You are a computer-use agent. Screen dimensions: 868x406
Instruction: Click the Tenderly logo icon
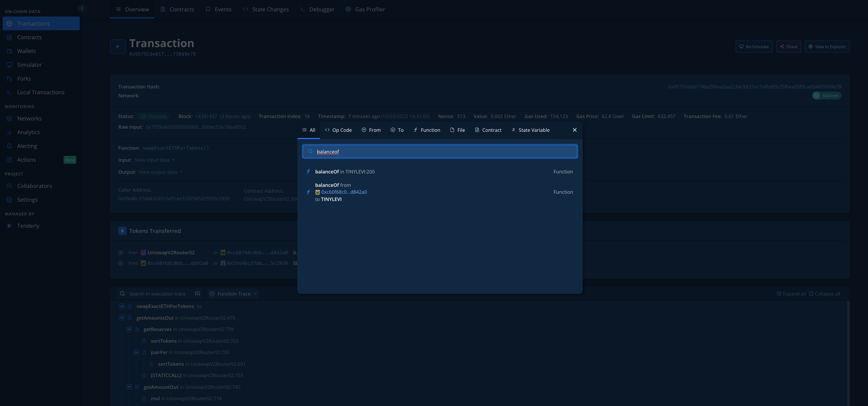(x=9, y=226)
